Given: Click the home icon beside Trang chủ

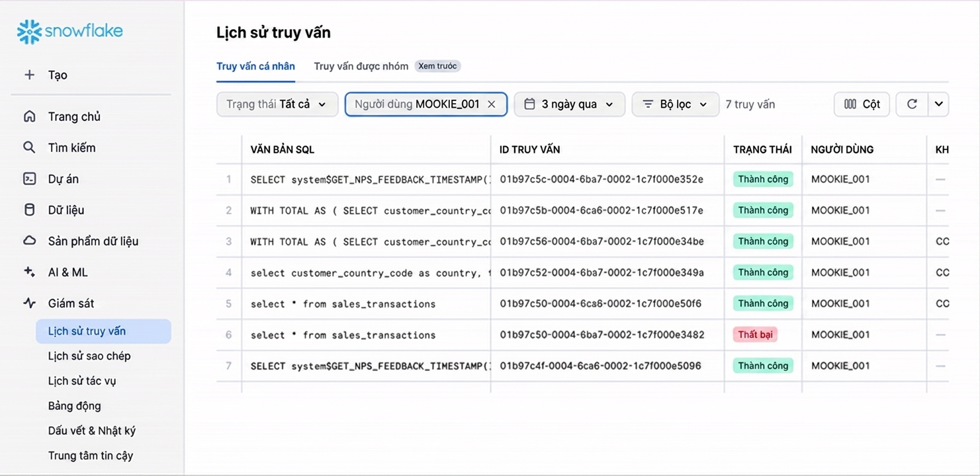Looking at the screenshot, I should 29,116.
